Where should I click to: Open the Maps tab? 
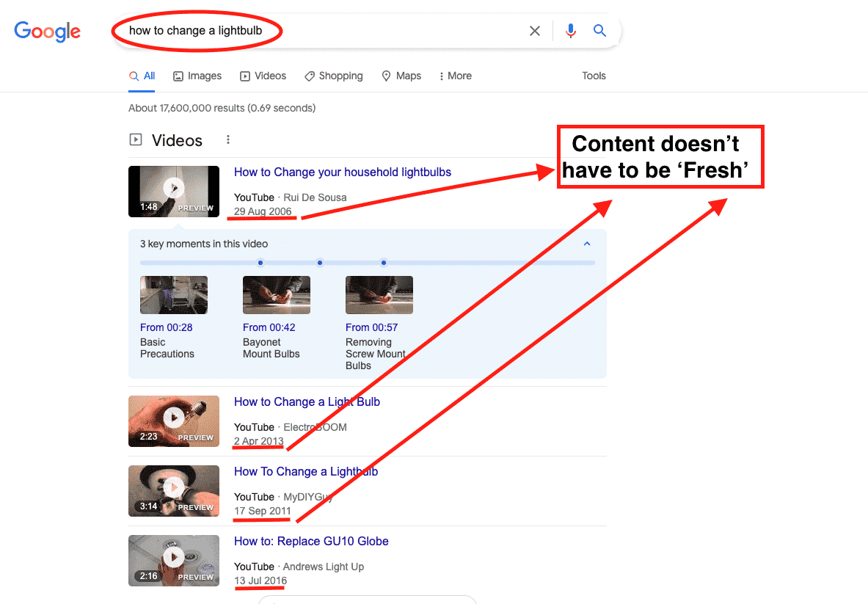[401, 76]
